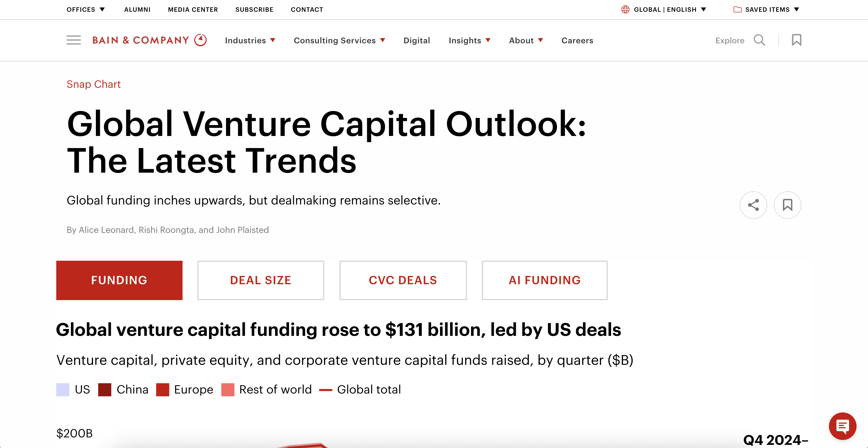Switch to the AI Funding tab

point(544,280)
